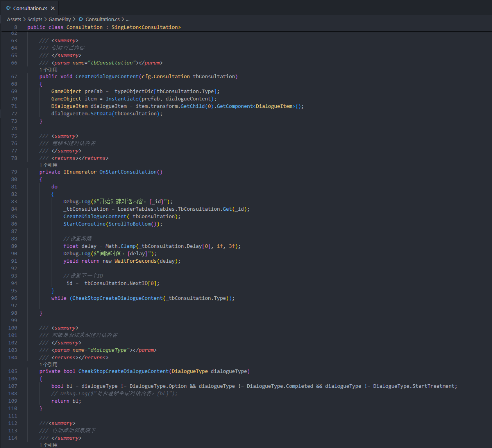This screenshot has width=492, height=448.
Task: Click the SetData method call
Action: click(101, 113)
